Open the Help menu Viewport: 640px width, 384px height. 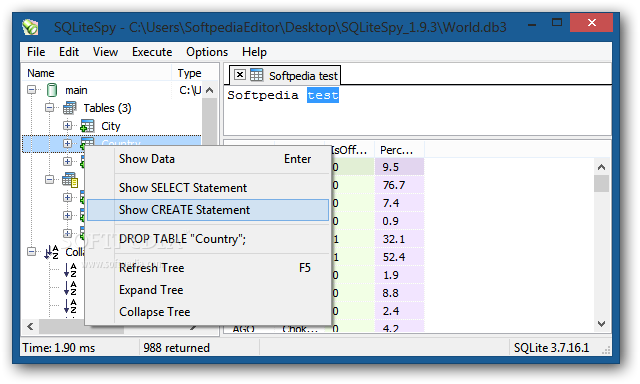(x=254, y=52)
